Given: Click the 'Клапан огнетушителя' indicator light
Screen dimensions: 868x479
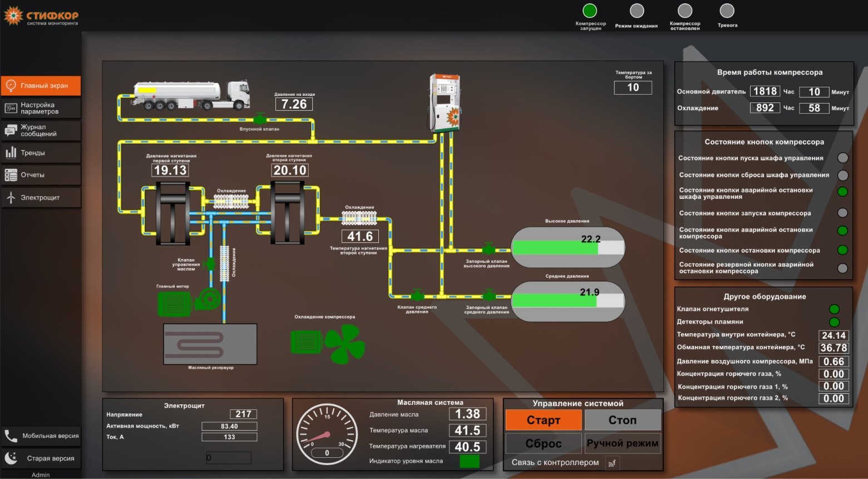Looking at the screenshot, I should 834,309.
